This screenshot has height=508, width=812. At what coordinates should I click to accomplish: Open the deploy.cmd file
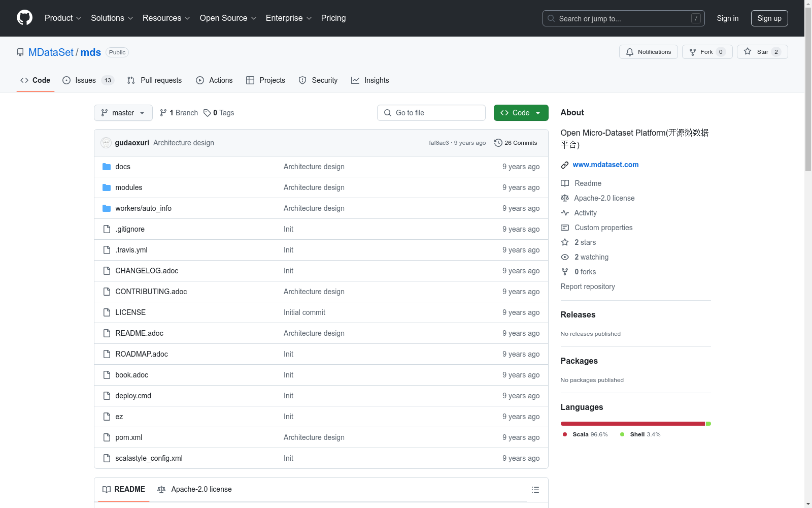tap(133, 396)
